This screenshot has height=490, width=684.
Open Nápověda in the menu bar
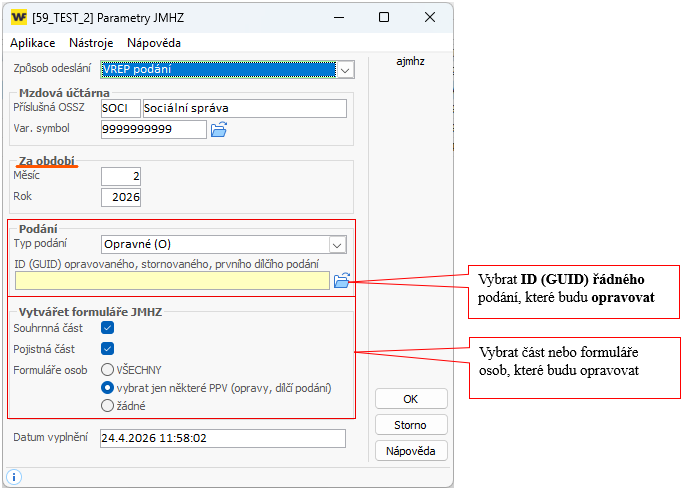coord(154,43)
